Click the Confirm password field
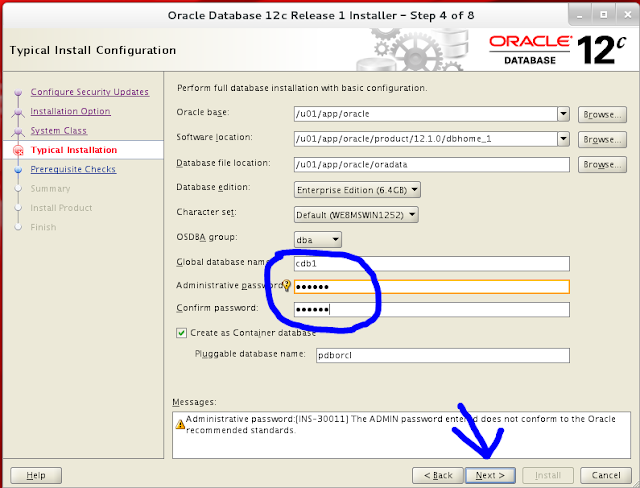The width and height of the screenshot is (640, 488). tap(432, 310)
